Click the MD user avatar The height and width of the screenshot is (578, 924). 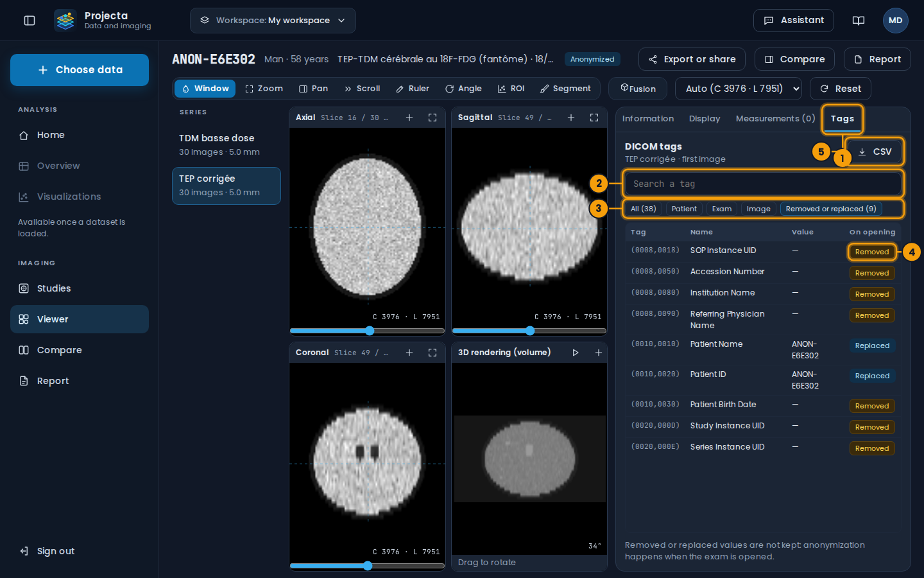[x=896, y=21]
